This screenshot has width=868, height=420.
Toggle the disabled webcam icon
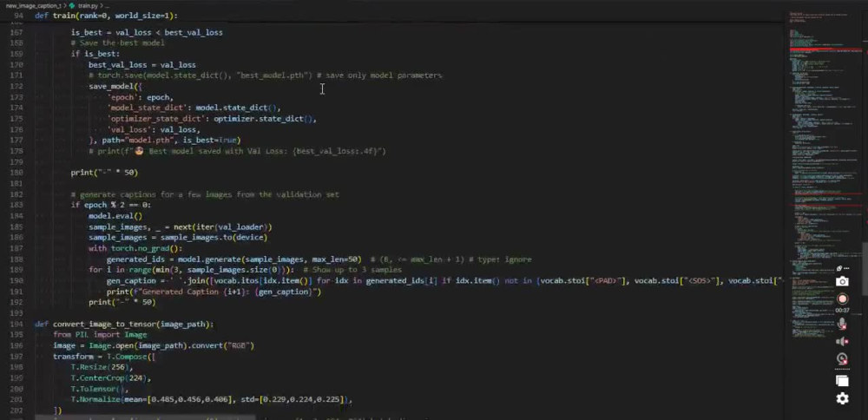tap(842, 359)
